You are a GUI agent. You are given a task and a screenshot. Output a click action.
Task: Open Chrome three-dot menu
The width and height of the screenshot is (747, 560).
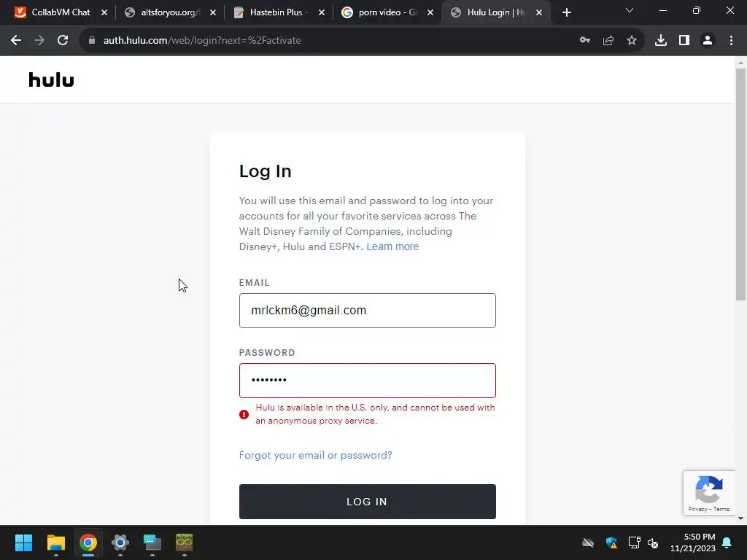(731, 41)
